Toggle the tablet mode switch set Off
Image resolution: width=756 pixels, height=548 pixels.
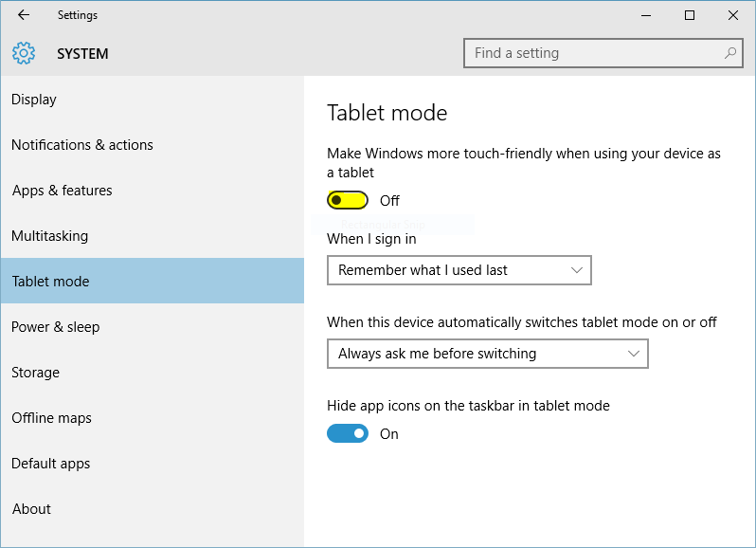pyautogui.click(x=348, y=200)
